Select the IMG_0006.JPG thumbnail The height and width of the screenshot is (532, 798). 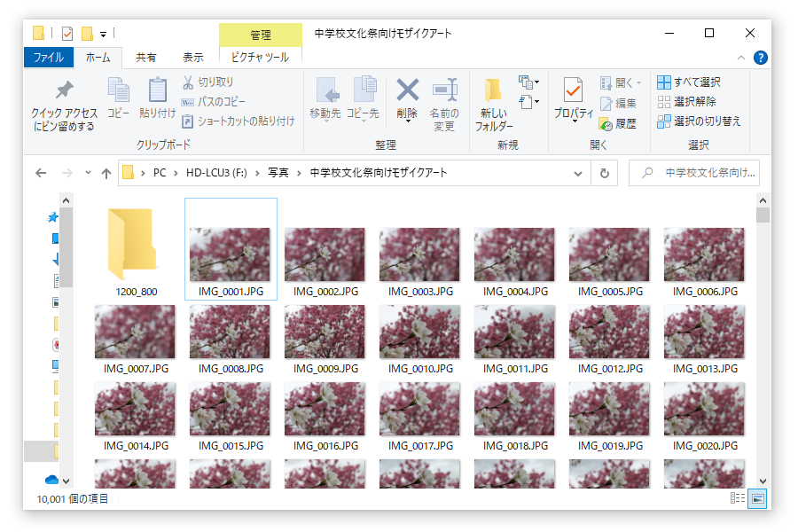pos(704,254)
